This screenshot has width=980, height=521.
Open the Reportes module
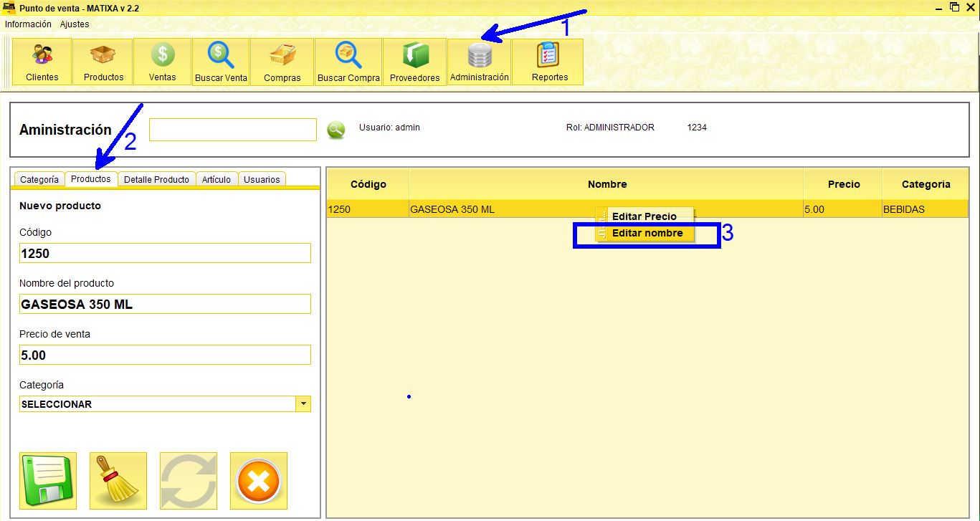click(x=547, y=61)
